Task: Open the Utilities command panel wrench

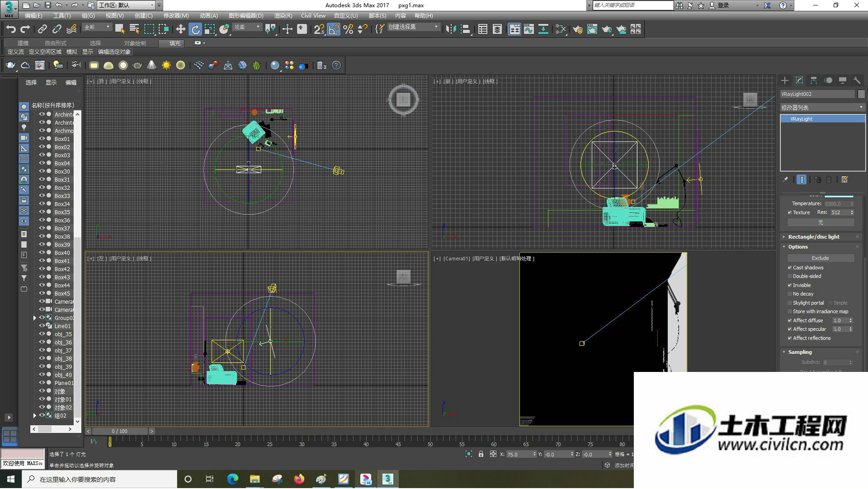Action: [857, 80]
